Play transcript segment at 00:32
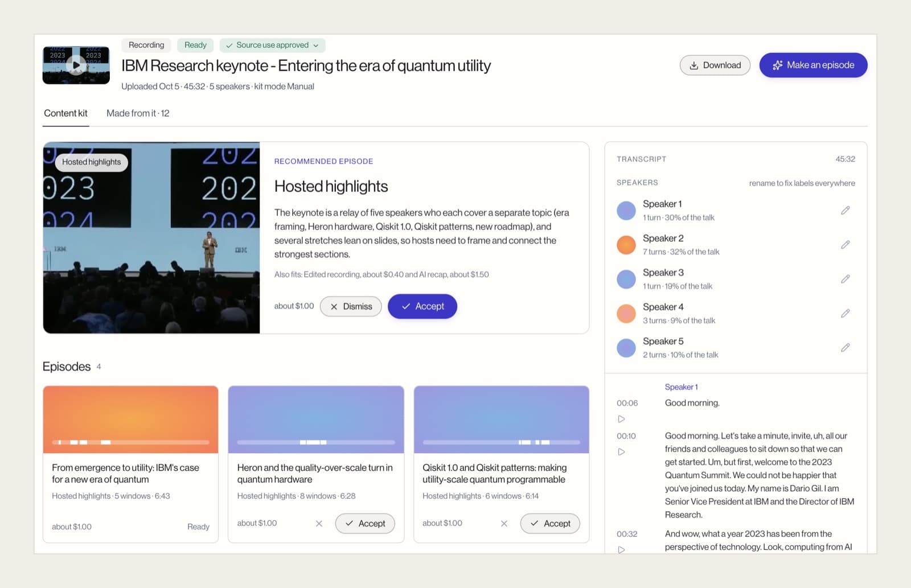 622,549
